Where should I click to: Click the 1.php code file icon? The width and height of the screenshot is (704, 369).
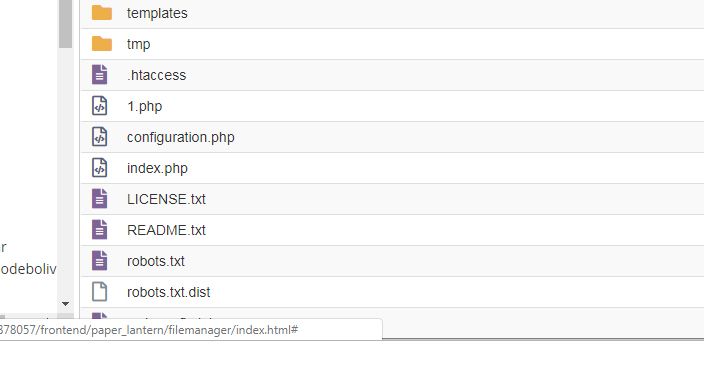(x=100, y=106)
